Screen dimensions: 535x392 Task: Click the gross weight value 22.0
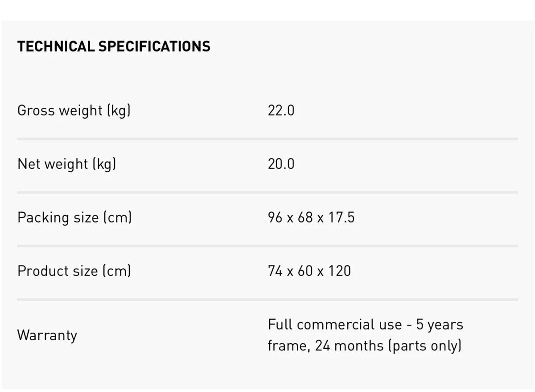(281, 110)
